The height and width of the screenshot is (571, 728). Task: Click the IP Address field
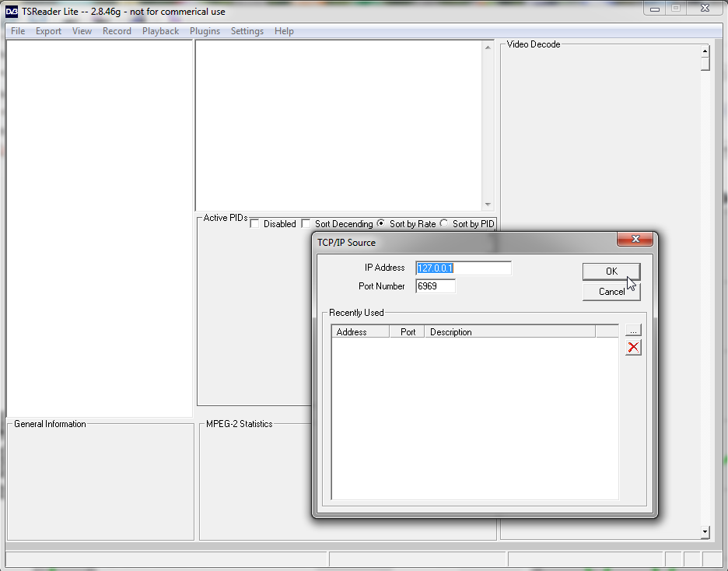coord(464,268)
